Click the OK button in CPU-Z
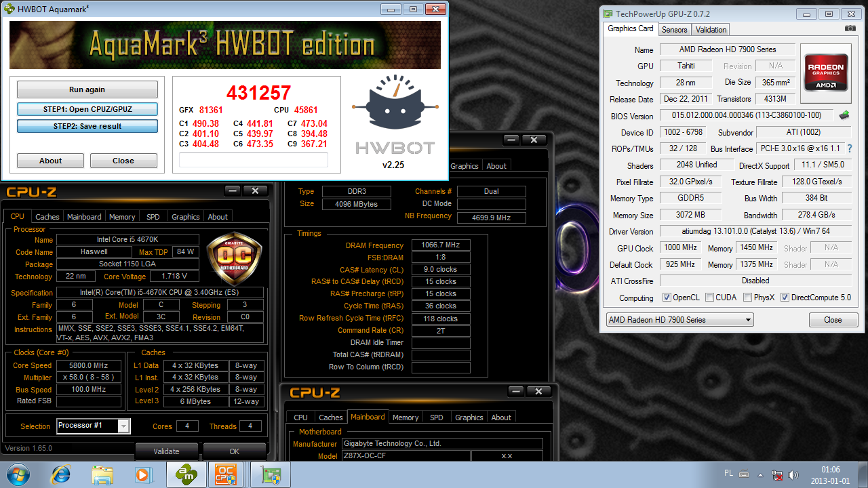Image resolution: width=868 pixels, height=488 pixels. (x=234, y=451)
